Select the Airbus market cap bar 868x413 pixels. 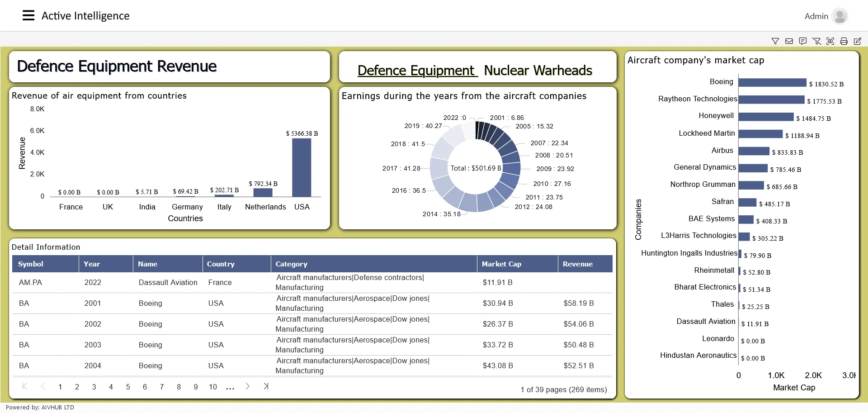coord(754,151)
